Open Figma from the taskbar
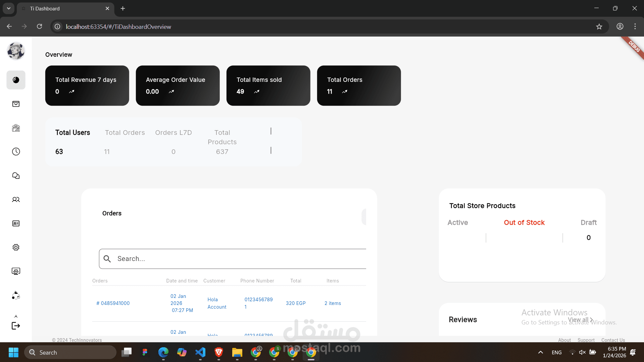The width and height of the screenshot is (644, 362). click(145, 352)
